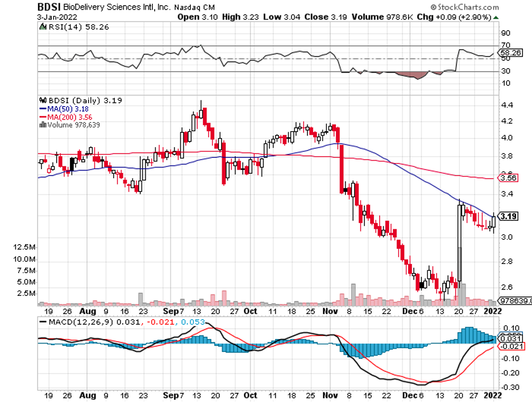Click the volume bars icon in legend

pos(41,125)
